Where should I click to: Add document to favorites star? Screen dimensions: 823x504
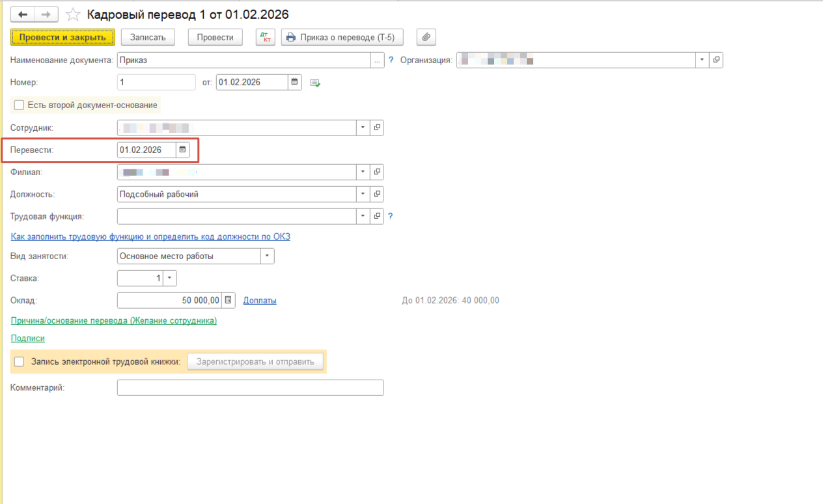74,14
